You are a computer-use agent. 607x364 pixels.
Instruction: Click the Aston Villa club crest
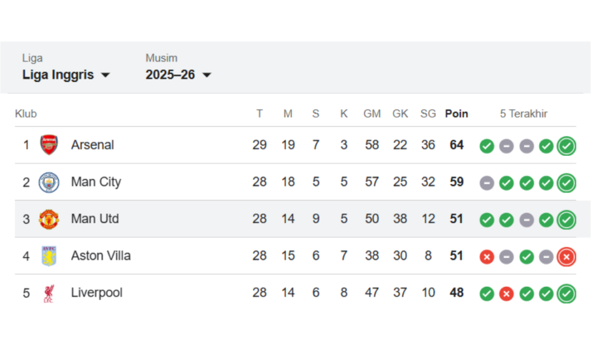(x=49, y=256)
